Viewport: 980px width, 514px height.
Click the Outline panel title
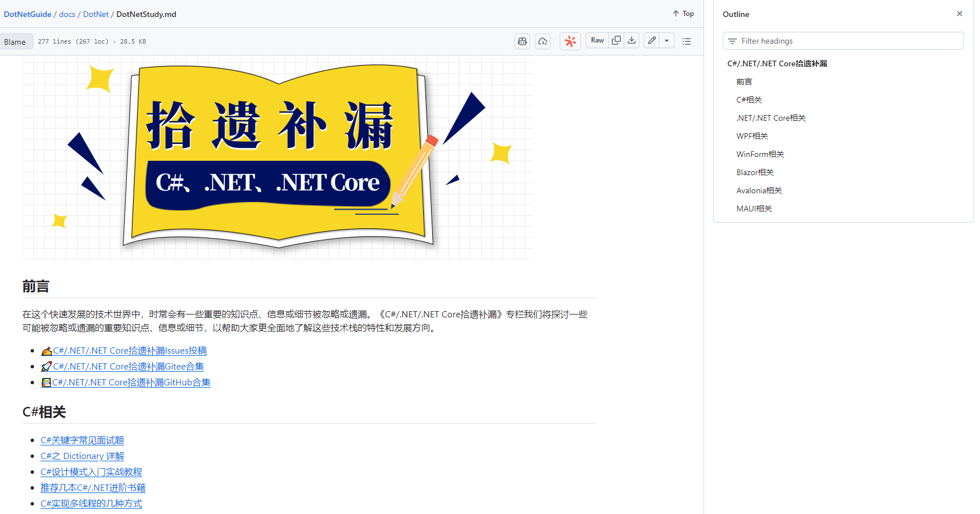(736, 14)
